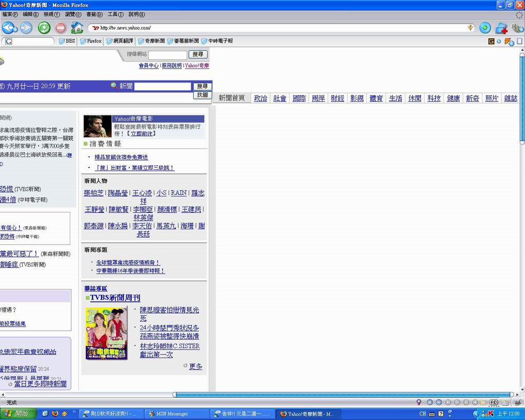Click the Kaspersky K tray icon
This screenshot has width=525, height=420.
tap(491, 414)
